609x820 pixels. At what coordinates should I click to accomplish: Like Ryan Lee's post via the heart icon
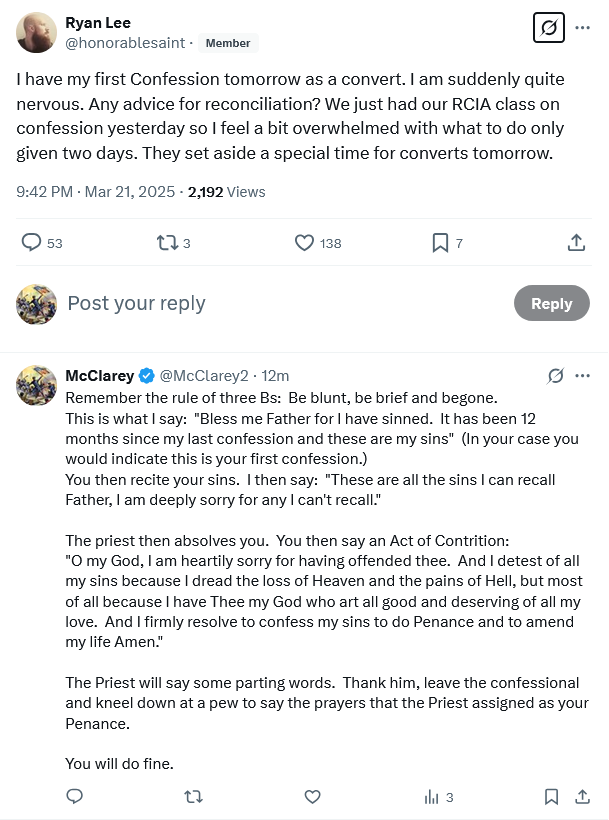(305, 243)
